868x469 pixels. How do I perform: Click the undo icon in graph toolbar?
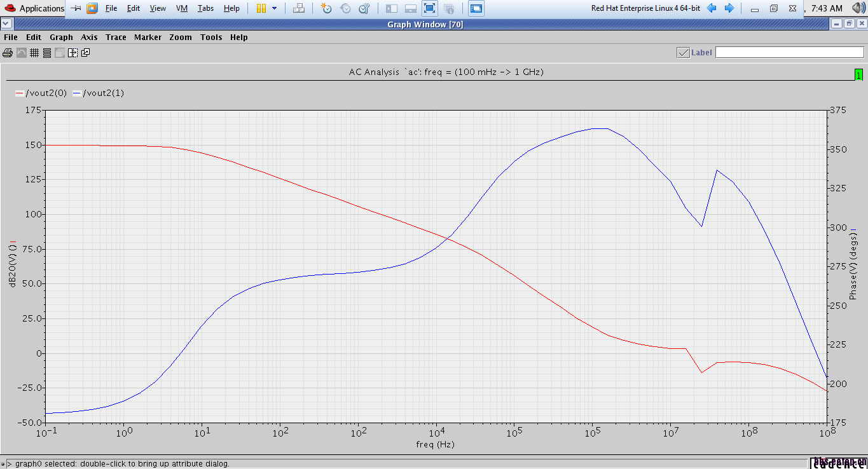tap(21, 53)
